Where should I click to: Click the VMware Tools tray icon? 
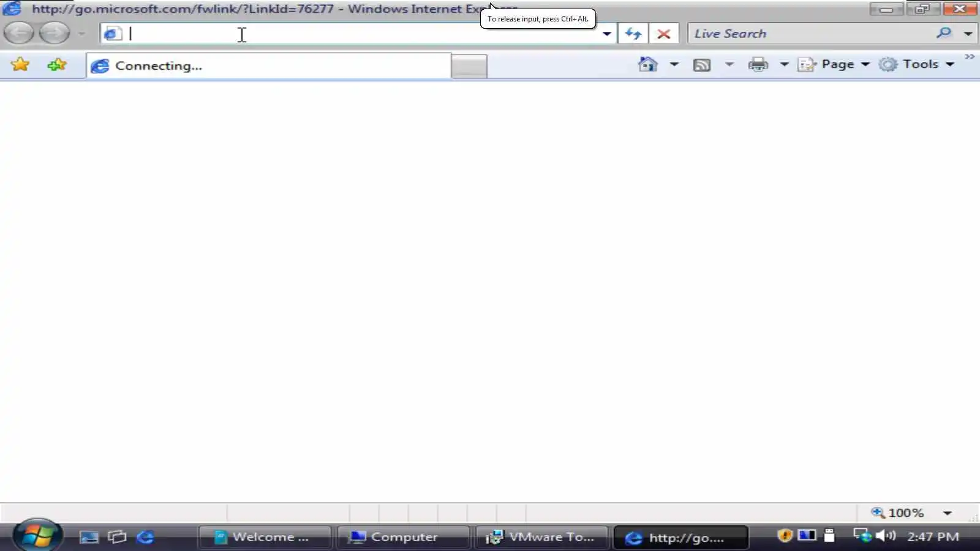point(807,536)
